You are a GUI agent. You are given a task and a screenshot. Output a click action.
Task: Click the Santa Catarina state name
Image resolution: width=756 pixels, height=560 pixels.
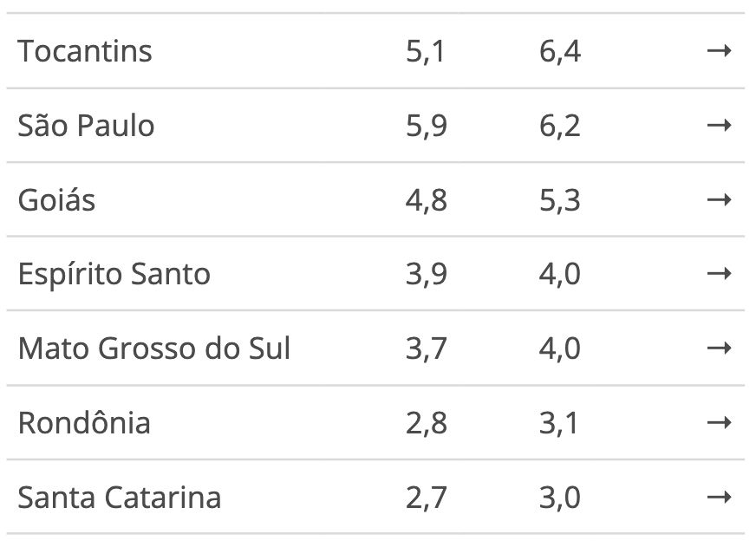tap(120, 497)
